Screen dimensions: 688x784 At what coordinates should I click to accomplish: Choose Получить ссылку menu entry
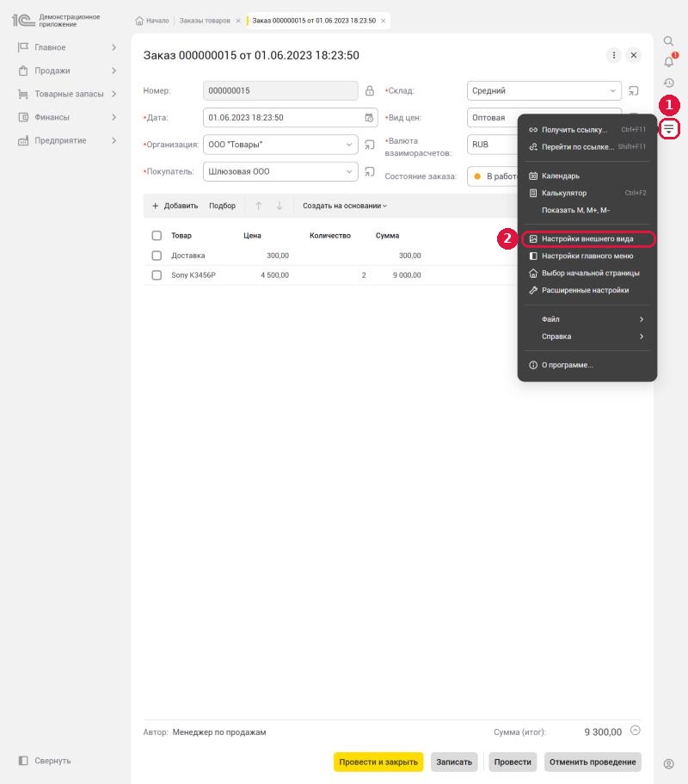coord(587,129)
